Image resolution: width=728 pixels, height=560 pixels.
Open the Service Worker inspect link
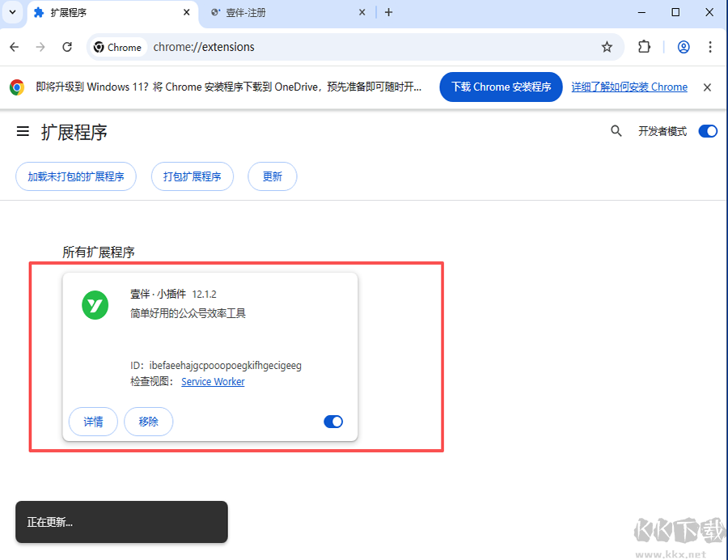[213, 382]
